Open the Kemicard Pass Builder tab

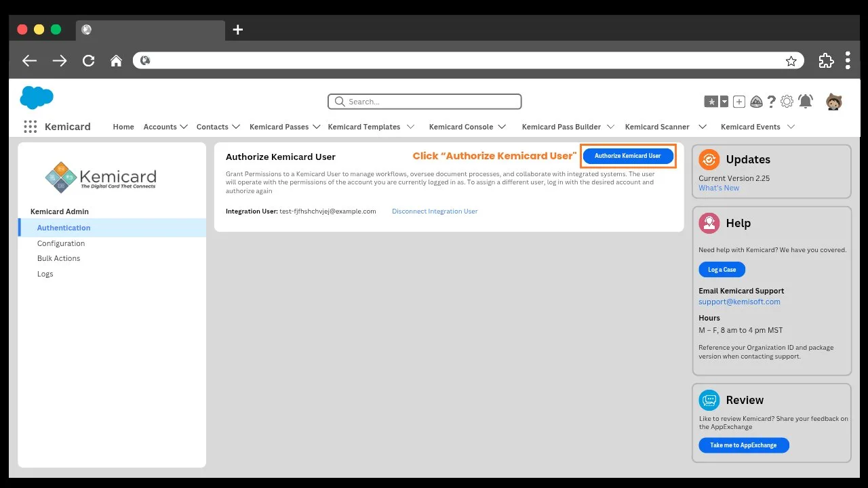[561, 127]
